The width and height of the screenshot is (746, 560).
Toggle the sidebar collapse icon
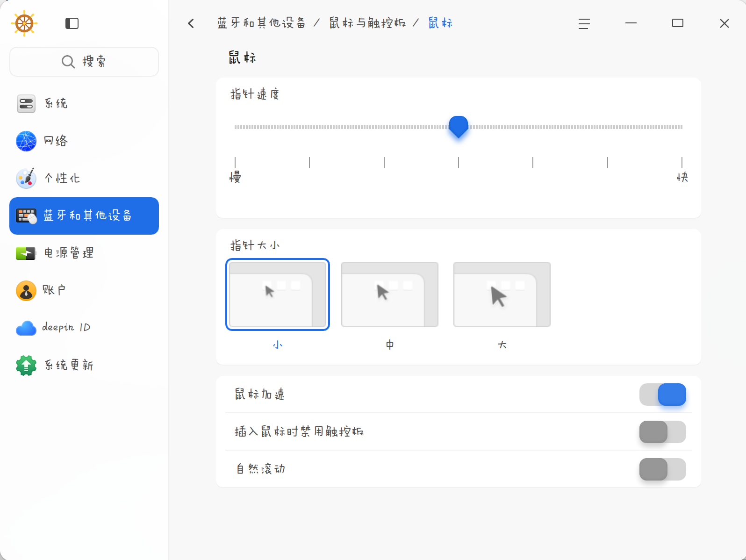pyautogui.click(x=72, y=23)
